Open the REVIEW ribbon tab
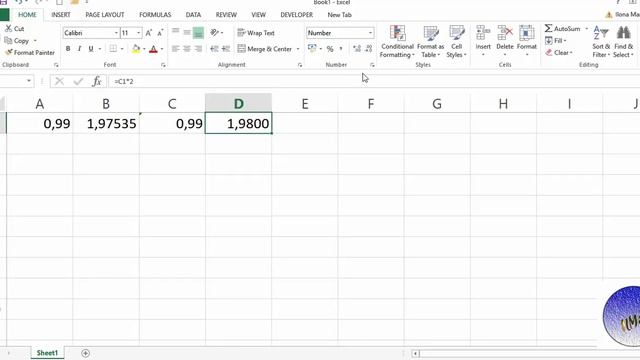The image size is (640, 360). pyautogui.click(x=226, y=15)
